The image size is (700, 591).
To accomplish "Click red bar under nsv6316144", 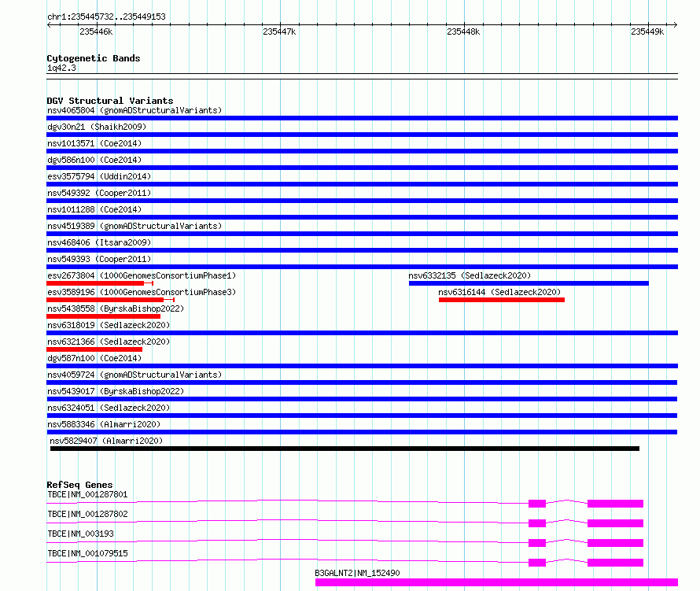I will tap(502, 300).
